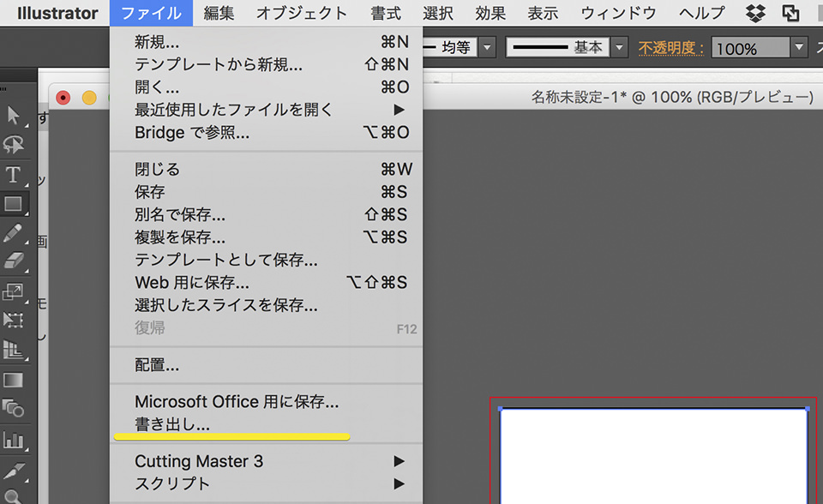Choose 配置... to place a file
The image size is (823, 504).
266,364
